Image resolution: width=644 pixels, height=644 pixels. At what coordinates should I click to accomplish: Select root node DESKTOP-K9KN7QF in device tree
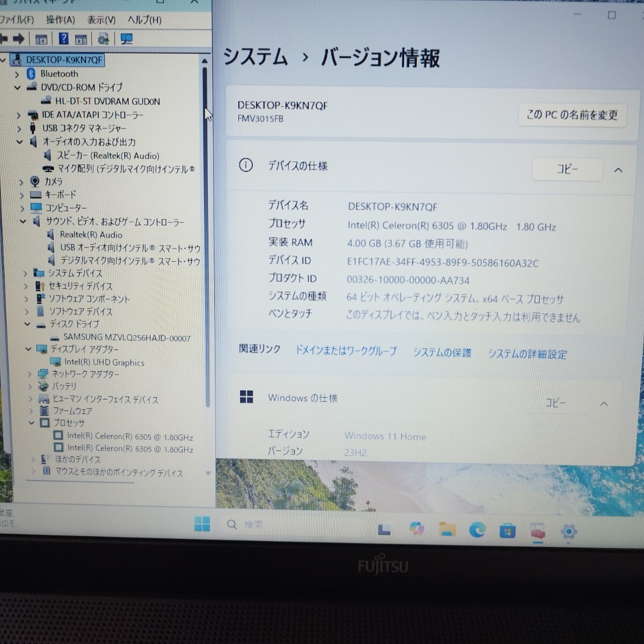(64, 60)
